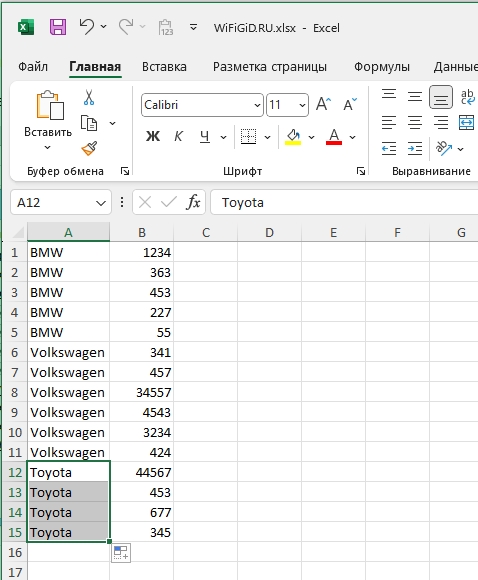Expand the copy options arrow
This screenshot has height=580, width=478.
pyautogui.click(x=112, y=123)
